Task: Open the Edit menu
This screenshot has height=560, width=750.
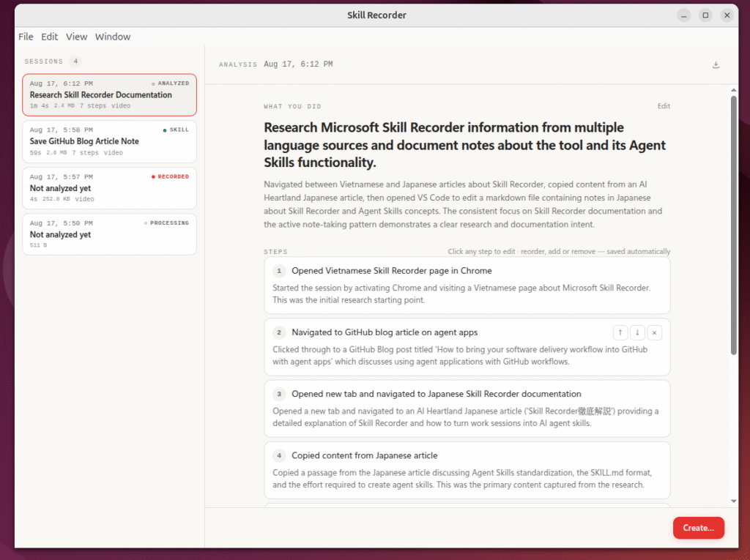Action: click(x=49, y=37)
